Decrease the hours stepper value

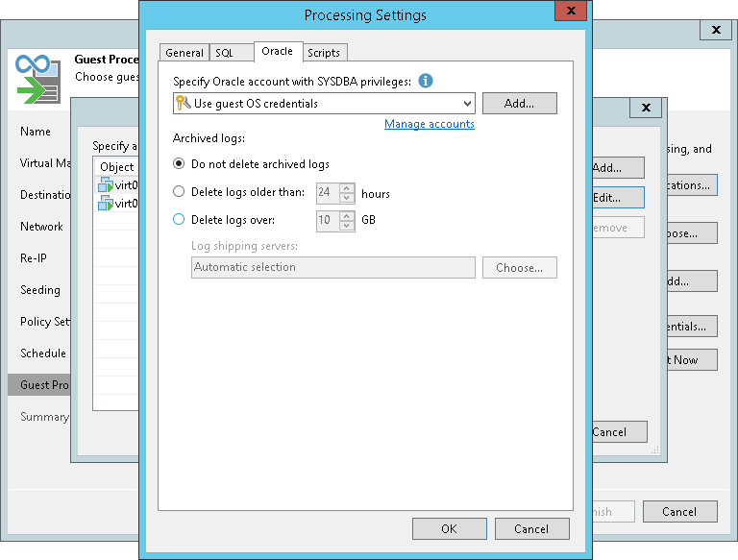347,198
